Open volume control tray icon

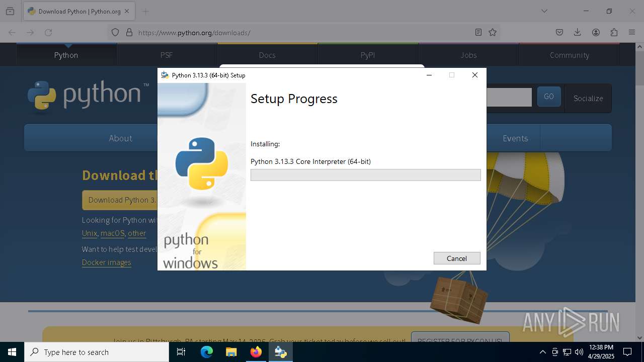click(579, 352)
